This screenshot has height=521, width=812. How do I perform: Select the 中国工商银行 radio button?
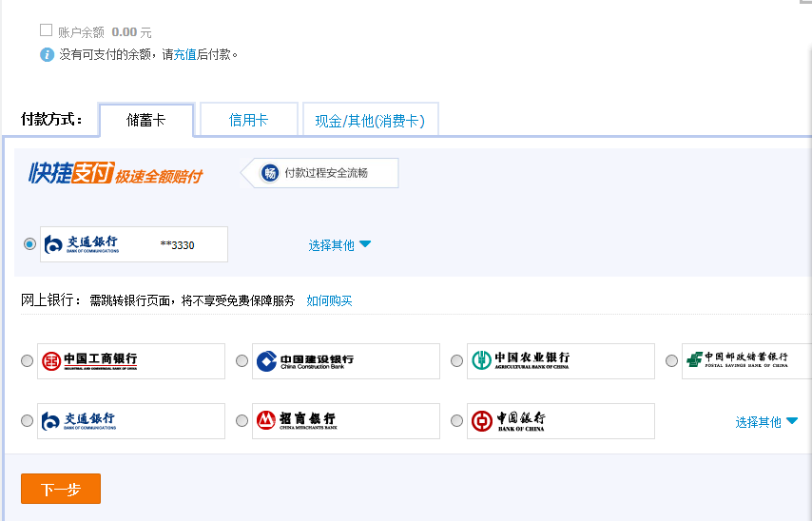click(x=27, y=361)
